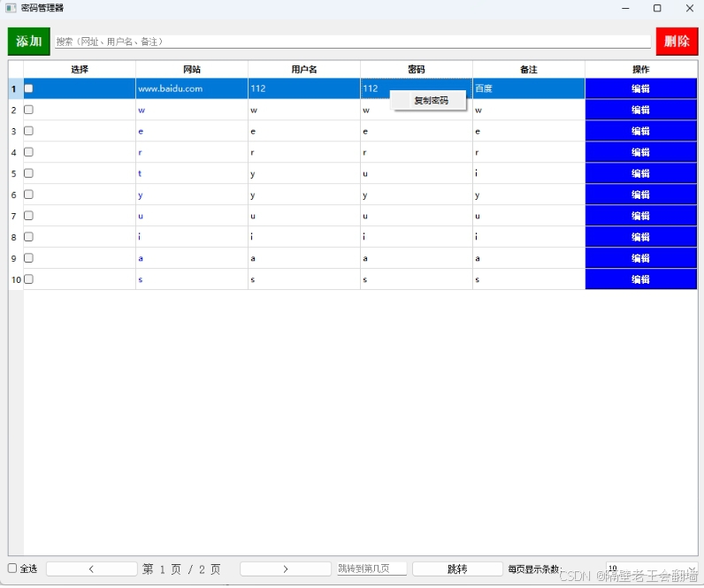Click 编辑 button in row 4
Viewport: 704px width, 588px height.
[640, 152]
